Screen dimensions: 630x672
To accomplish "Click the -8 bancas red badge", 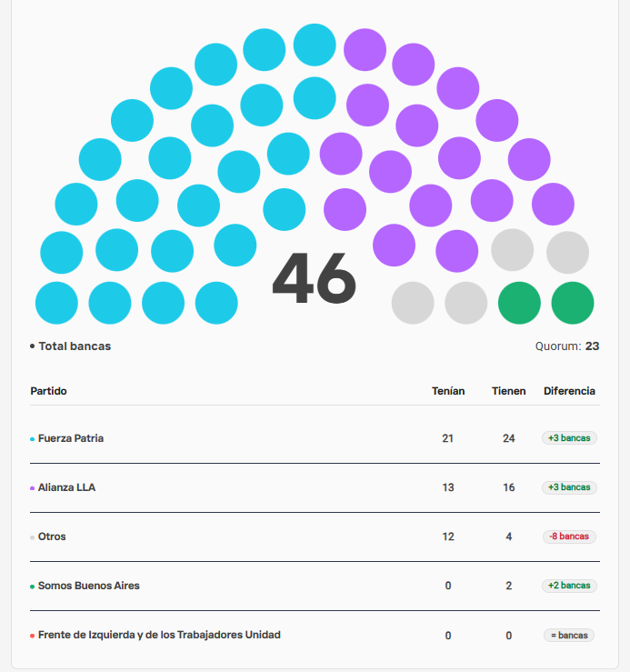I will [569, 537].
